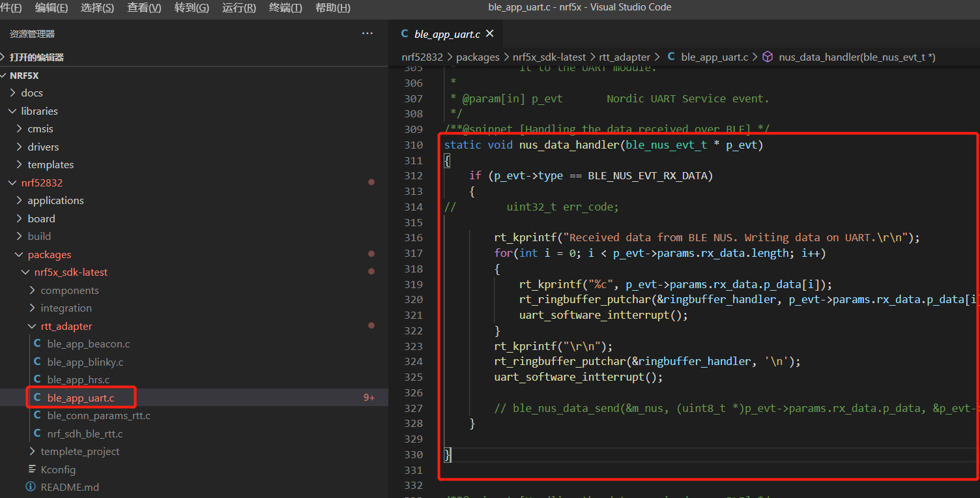Open the 帮助(H) menu
The height and width of the screenshot is (498, 980).
point(333,8)
